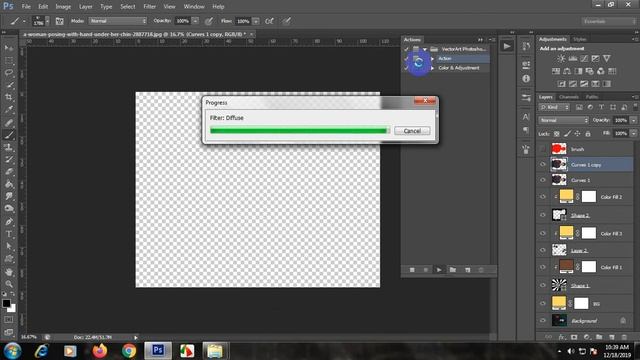Click create new action icon
This screenshot has height=360, width=640.
click(467, 270)
